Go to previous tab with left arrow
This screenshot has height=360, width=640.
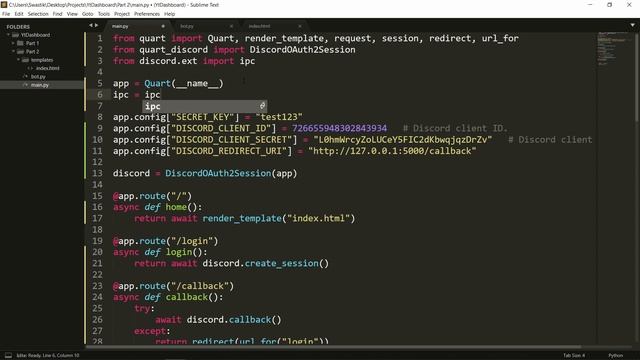pyautogui.click(x=91, y=25)
